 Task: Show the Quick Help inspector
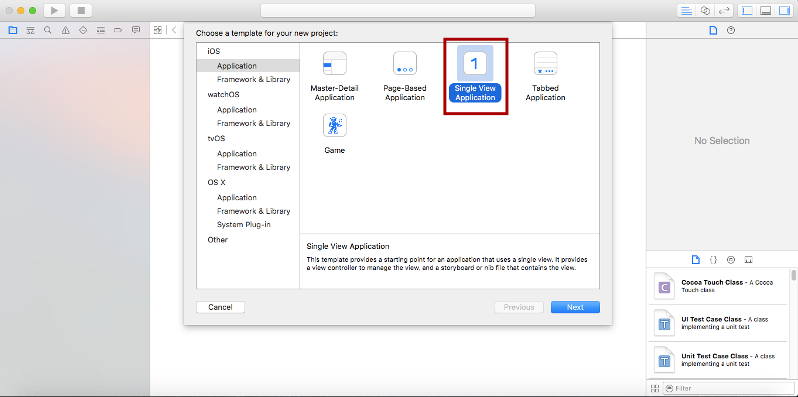coord(731,30)
